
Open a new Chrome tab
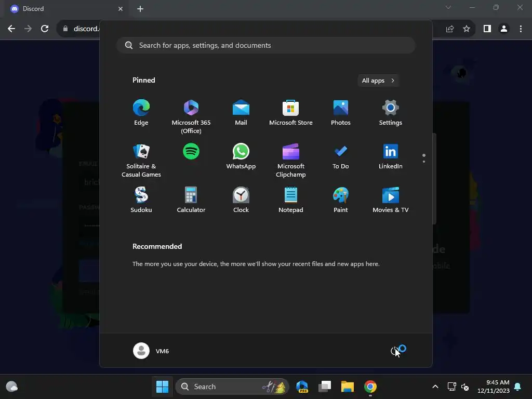click(x=140, y=9)
